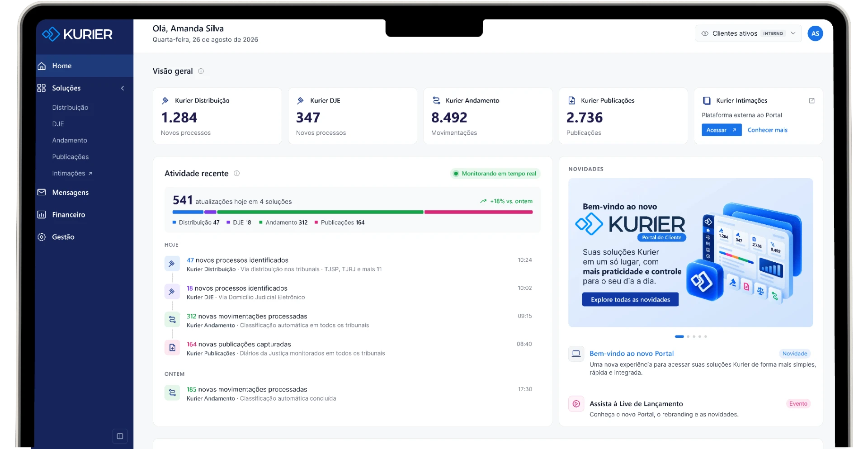Open Mensagens section
The height and width of the screenshot is (449, 868).
pos(70,193)
